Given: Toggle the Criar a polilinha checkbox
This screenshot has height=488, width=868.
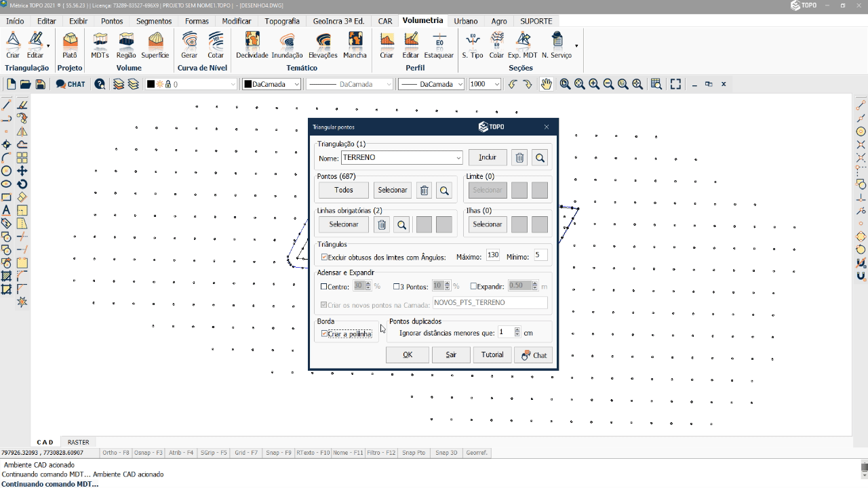Looking at the screenshot, I should (x=324, y=333).
